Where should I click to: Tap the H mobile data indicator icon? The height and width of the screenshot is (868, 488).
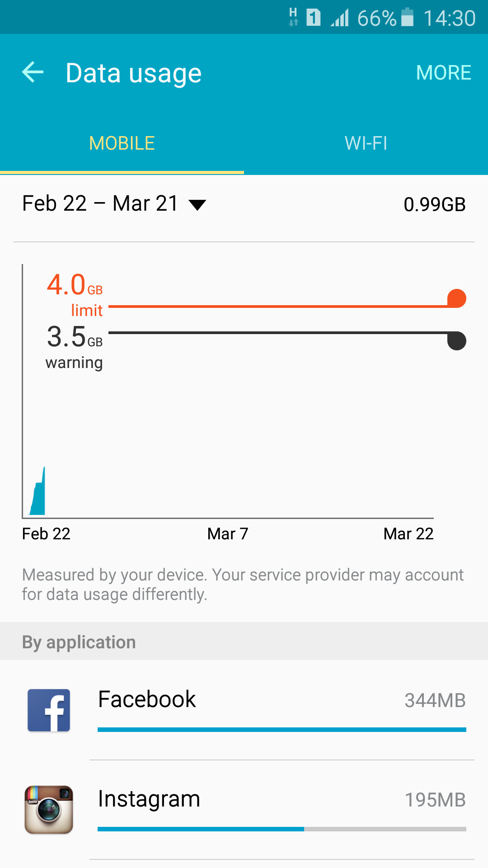tap(293, 17)
